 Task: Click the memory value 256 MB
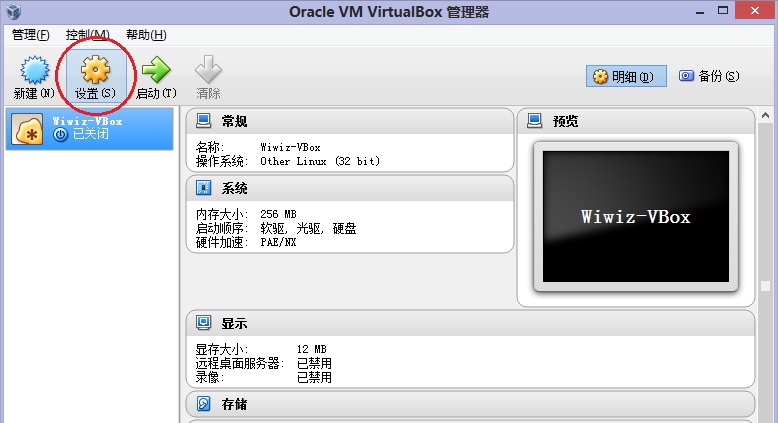pos(278,214)
